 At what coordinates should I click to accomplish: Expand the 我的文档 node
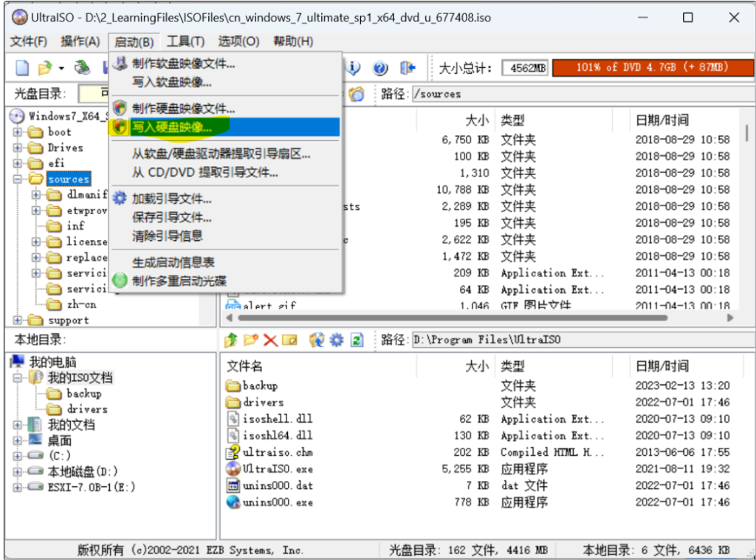tap(18, 425)
